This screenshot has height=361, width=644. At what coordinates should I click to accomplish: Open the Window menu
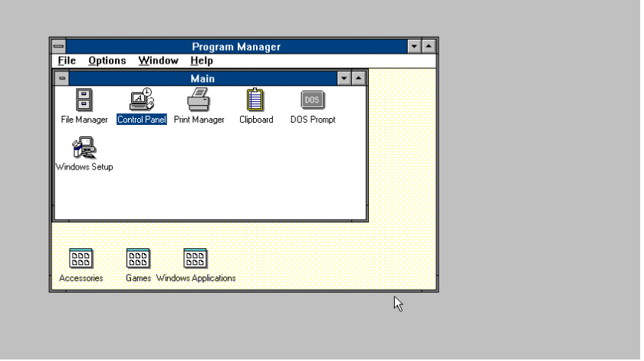[158, 61]
